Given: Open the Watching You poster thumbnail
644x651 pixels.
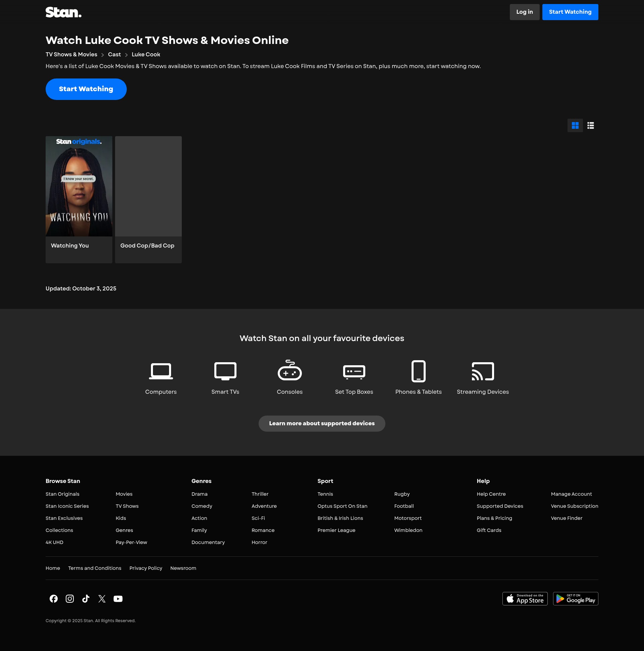Looking at the screenshot, I should pos(79,186).
